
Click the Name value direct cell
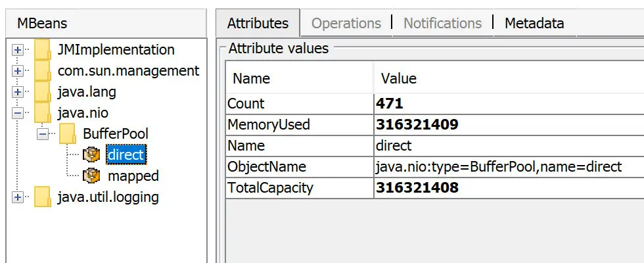(x=509, y=145)
